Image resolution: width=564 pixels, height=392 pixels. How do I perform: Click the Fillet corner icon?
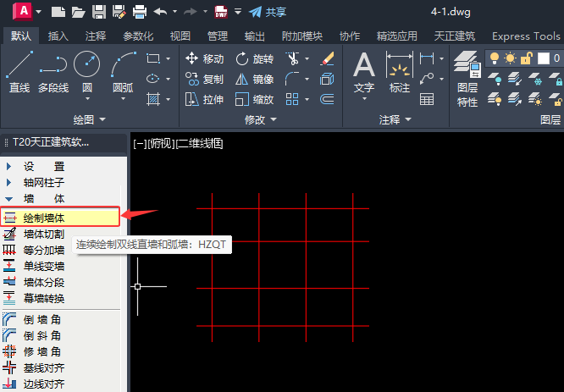[x=292, y=79]
